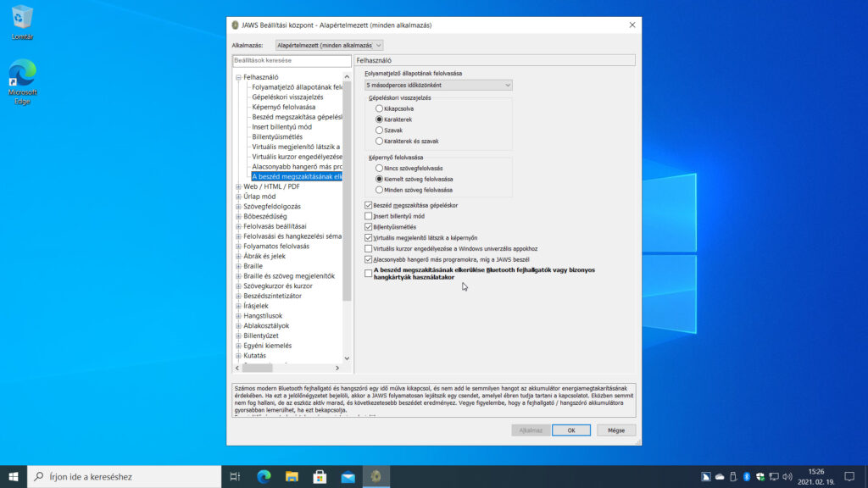
Task: Select Ábrák és jelek tree item
Action: [x=264, y=256]
